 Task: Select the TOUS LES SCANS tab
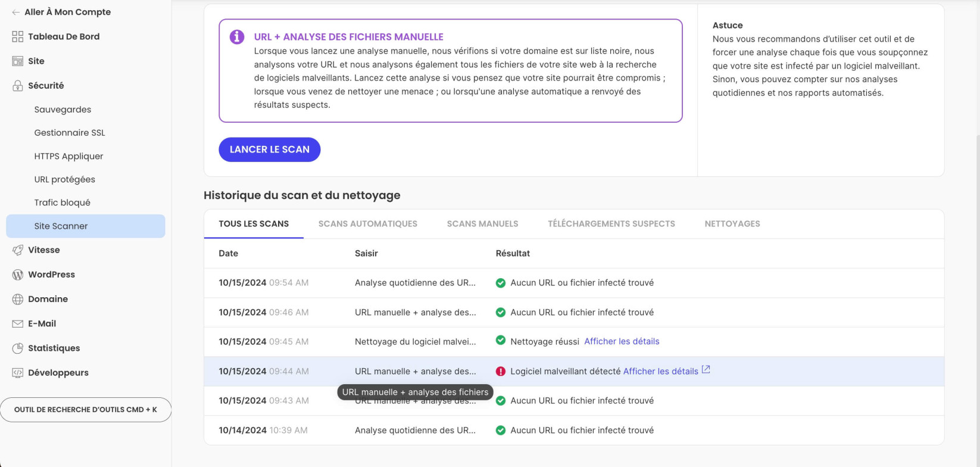[x=254, y=224]
